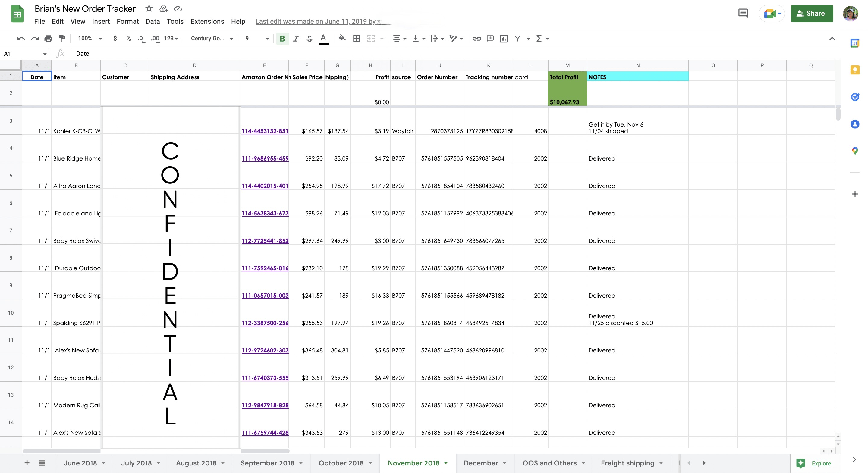Click the paint format icon
The width and height of the screenshot is (868, 473).
(62, 38)
